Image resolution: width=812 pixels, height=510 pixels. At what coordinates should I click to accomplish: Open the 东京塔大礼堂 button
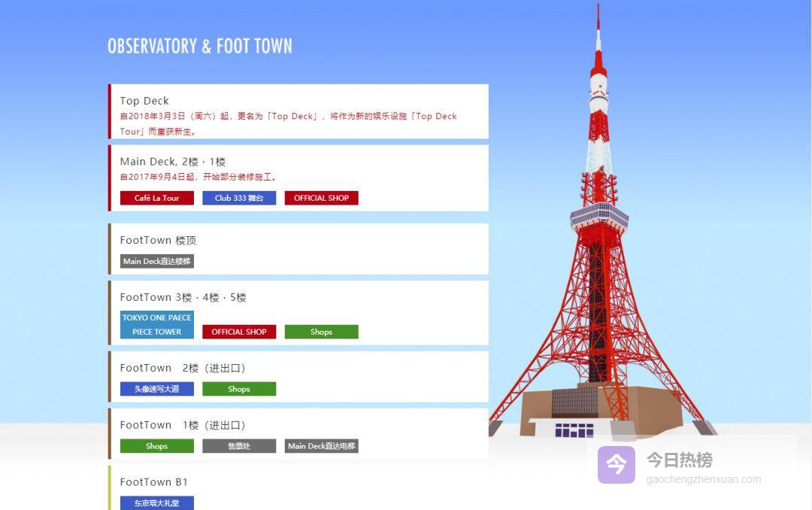156,502
